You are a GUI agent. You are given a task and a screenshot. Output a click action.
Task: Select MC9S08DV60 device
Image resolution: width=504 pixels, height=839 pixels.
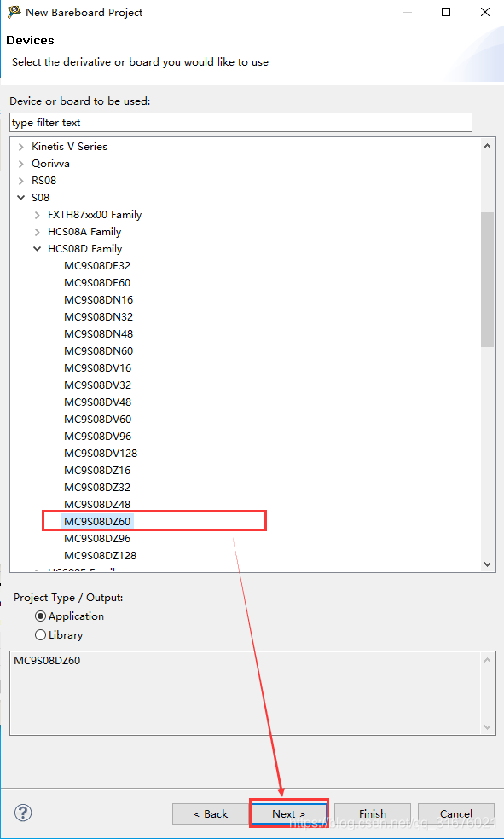coord(97,420)
